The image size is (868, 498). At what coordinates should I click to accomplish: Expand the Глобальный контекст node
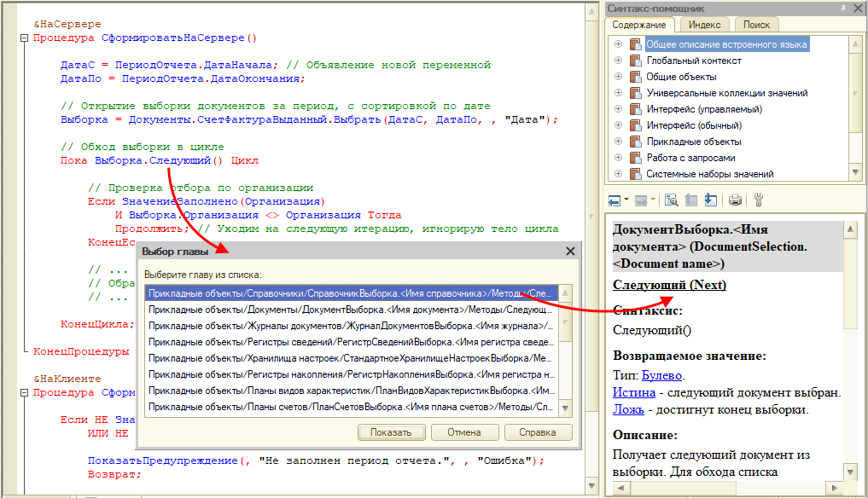618,61
